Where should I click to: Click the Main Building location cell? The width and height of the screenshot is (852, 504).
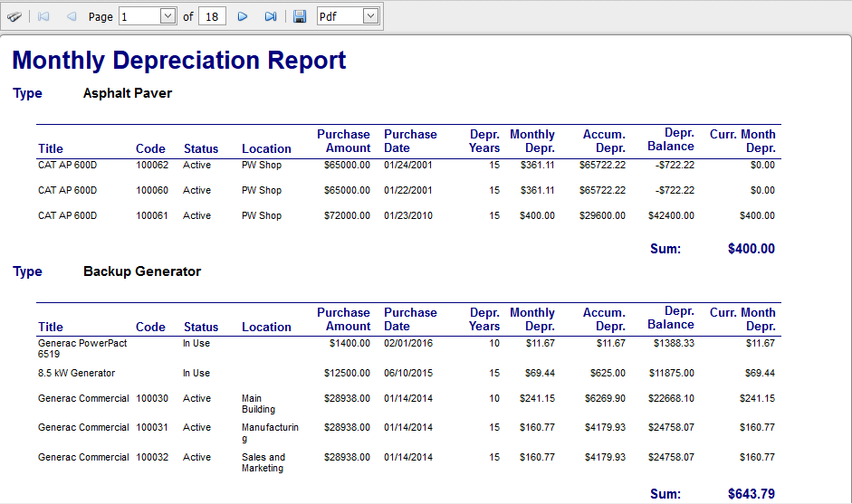click(259, 404)
